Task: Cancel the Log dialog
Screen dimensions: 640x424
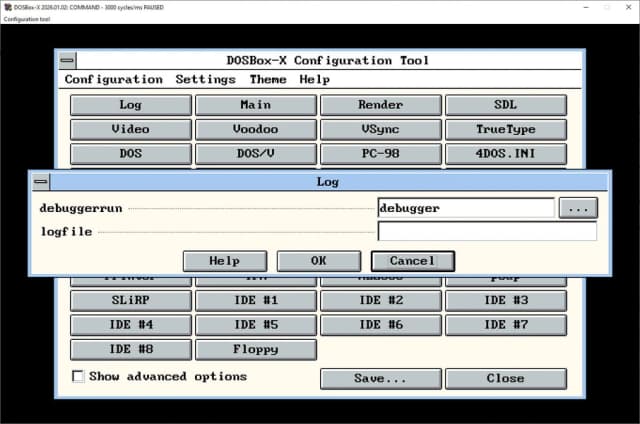Action: (413, 261)
